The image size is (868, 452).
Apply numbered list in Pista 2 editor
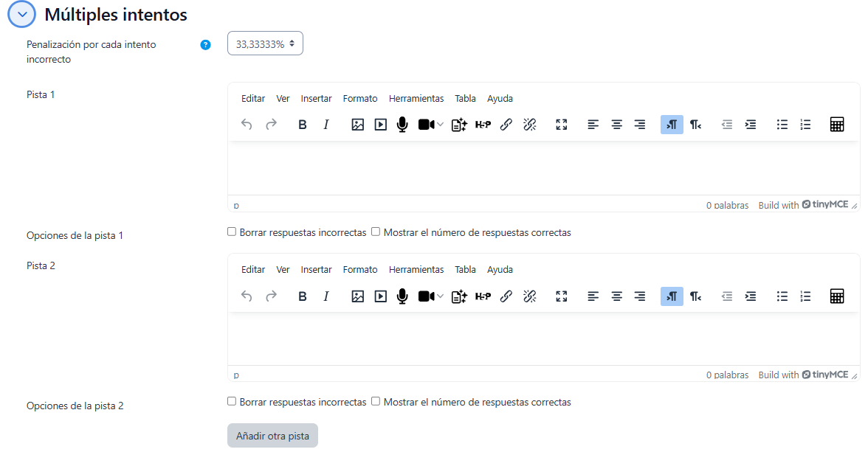[806, 296]
